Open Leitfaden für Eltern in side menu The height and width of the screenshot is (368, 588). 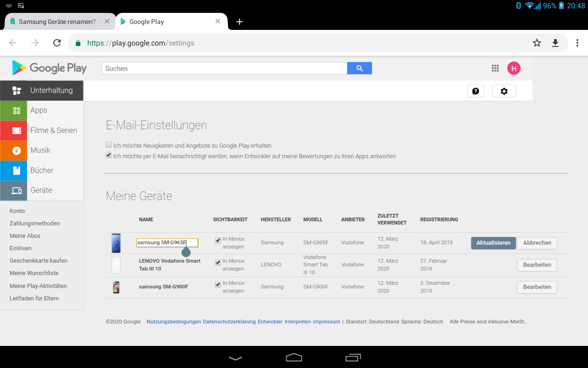click(x=34, y=298)
